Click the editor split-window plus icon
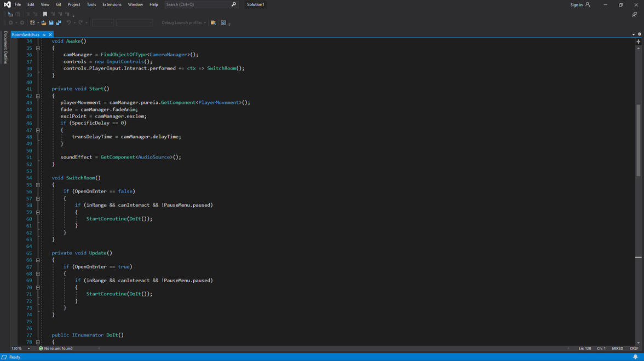644x361 pixels. [639, 42]
